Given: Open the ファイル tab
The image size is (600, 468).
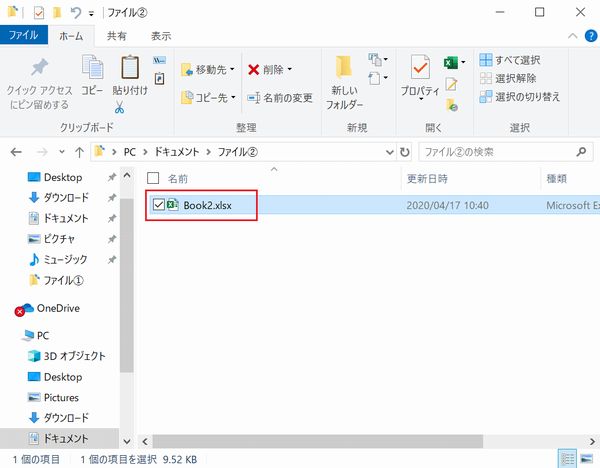Looking at the screenshot, I should point(24,35).
